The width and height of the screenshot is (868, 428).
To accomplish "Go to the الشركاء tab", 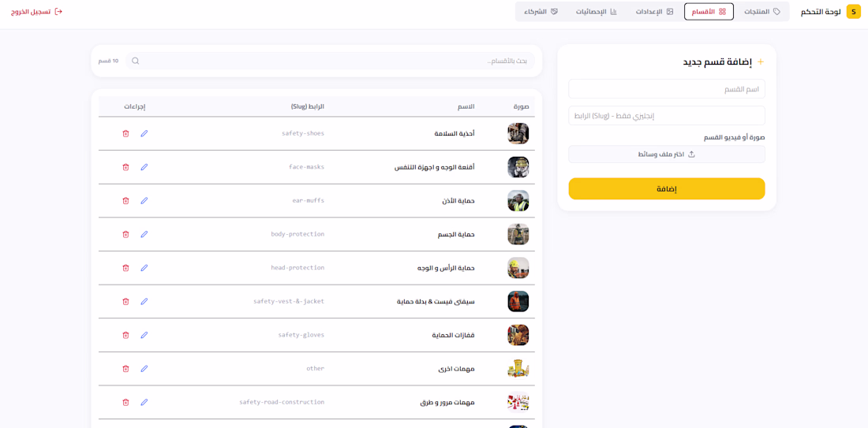I will (x=541, y=12).
